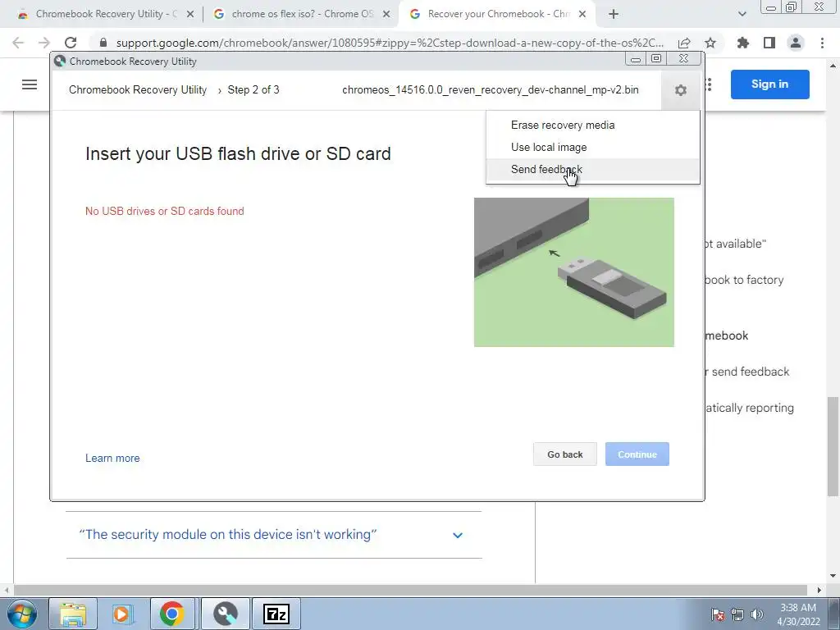This screenshot has height=630, width=840.
Task: Reload the page in Chrome
Action: tap(71, 43)
